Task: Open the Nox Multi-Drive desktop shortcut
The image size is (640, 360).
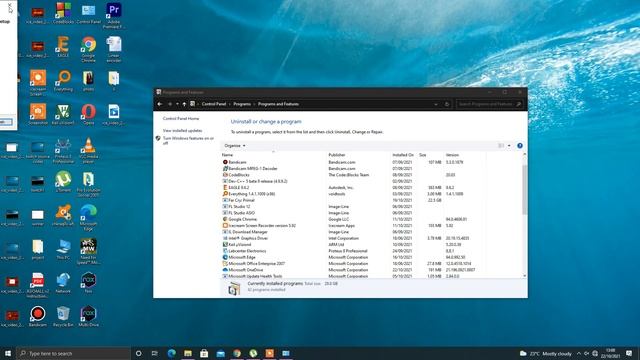Action: (x=89, y=316)
